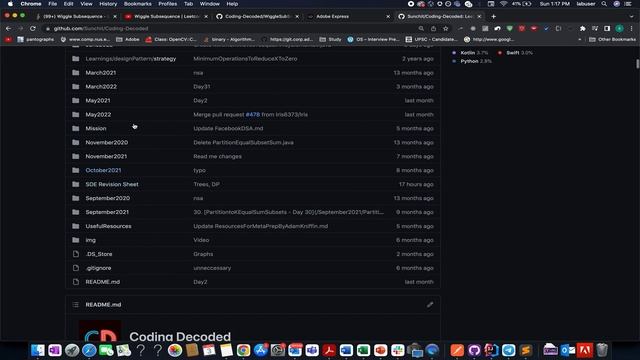Open the November2020 folder
640x360 pixels.
(x=107, y=142)
